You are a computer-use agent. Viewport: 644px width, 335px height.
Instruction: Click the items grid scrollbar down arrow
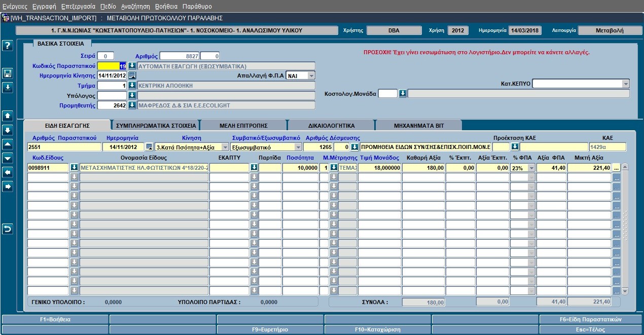625,291
